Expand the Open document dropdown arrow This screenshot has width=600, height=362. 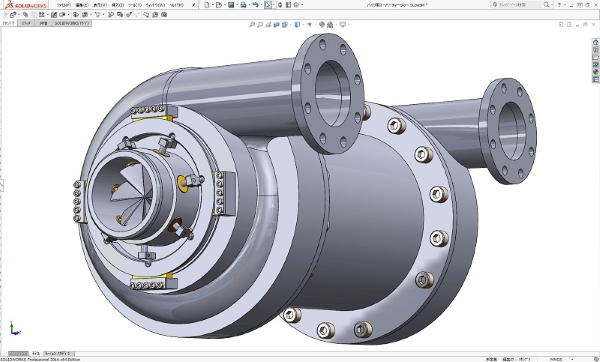(225, 5)
